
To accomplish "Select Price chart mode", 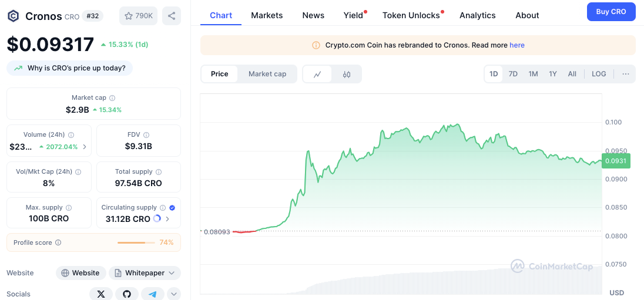I will [x=219, y=74].
